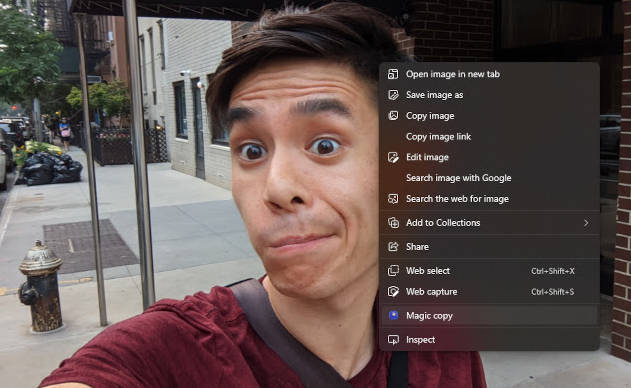
Task: Click the Web capture icon
Action: pos(393,292)
